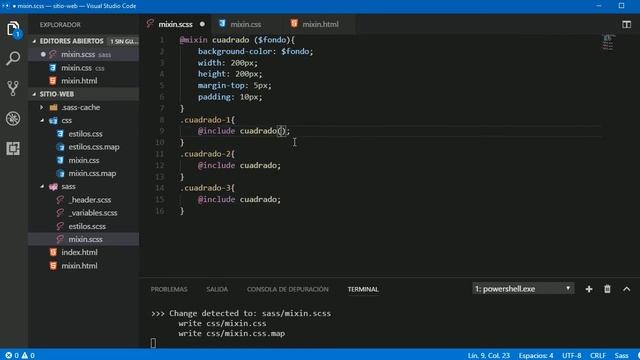
Task: Open the PROBLEMAS panel tab
Action: pos(169,289)
